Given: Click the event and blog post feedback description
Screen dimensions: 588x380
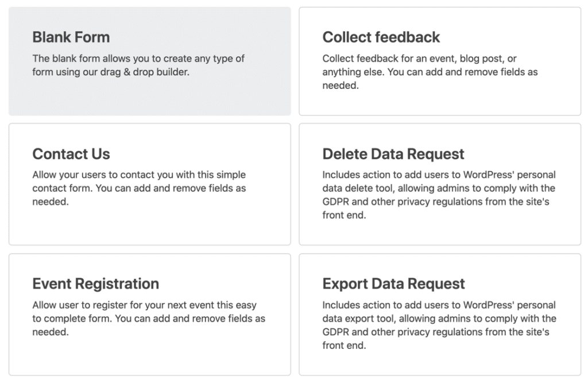Looking at the screenshot, I should [430, 72].
